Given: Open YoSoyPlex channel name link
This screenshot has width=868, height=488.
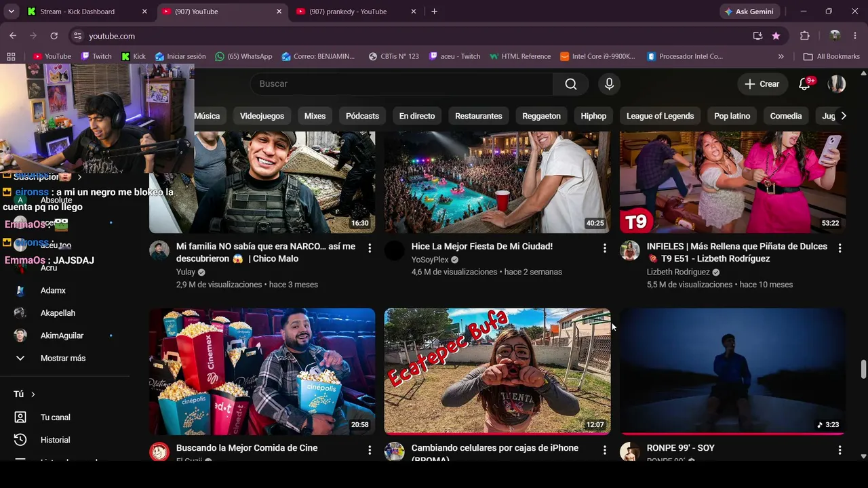Looking at the screenshot, I should coord(430,260).
